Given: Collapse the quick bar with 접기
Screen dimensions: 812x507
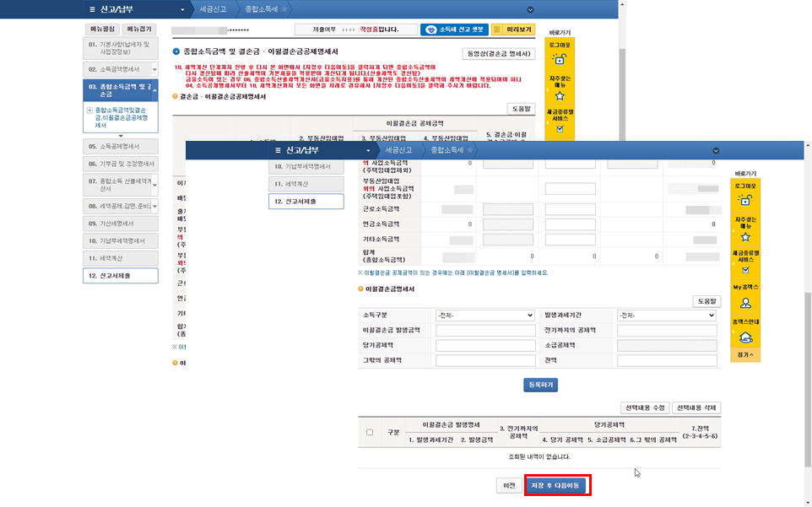Looking at the screenshot, I should (745, 355).
